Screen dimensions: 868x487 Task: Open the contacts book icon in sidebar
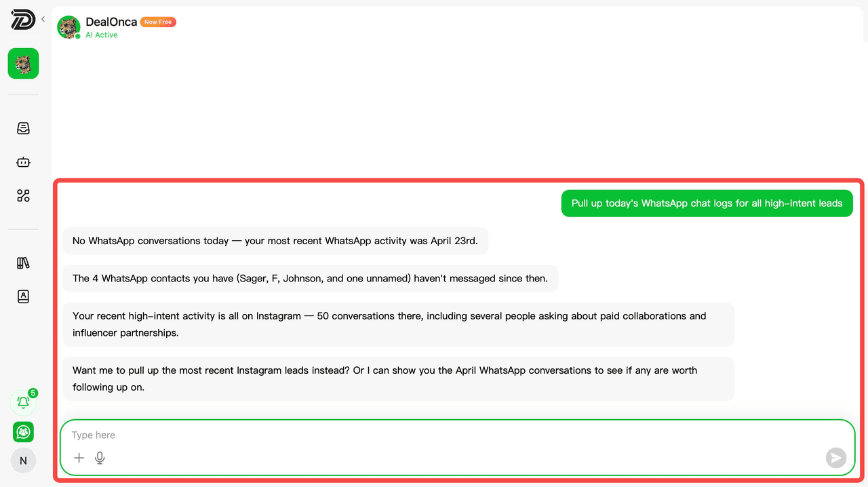tap(23, 296)
